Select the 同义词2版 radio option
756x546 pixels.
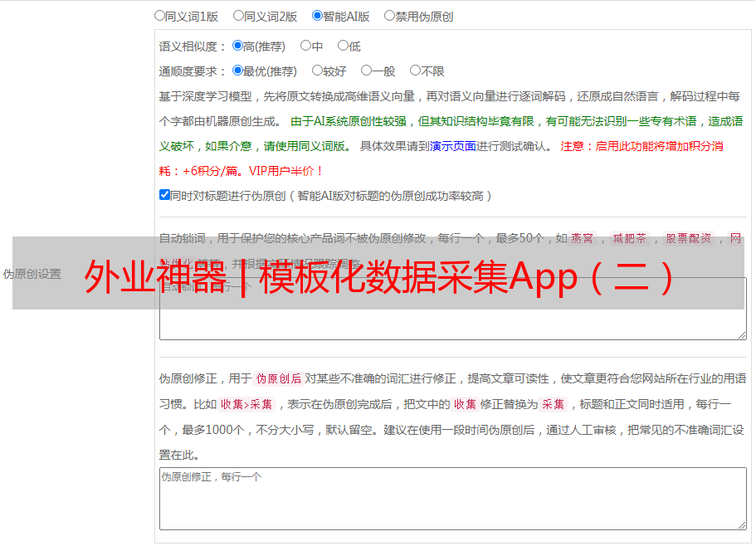pyautogui.click(x=239, y=16)
